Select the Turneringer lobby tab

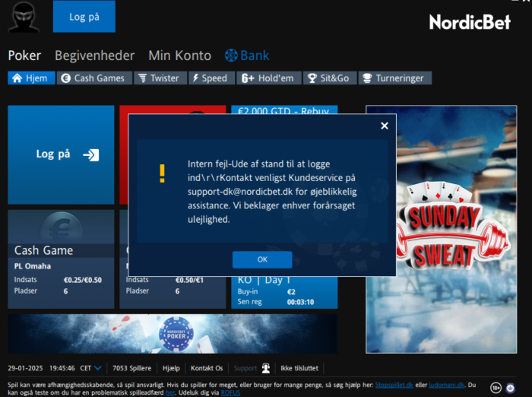click(x=395, y=78)
